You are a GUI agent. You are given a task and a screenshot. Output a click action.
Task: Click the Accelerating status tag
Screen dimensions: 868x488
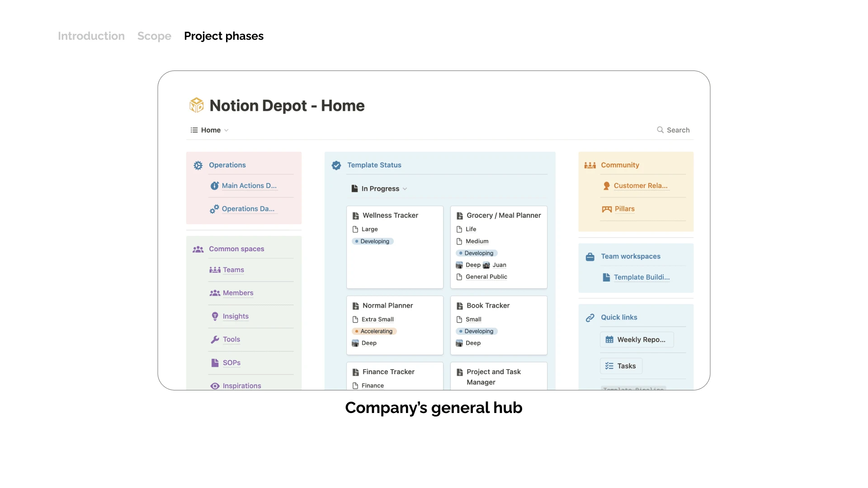tap(374, 331)
